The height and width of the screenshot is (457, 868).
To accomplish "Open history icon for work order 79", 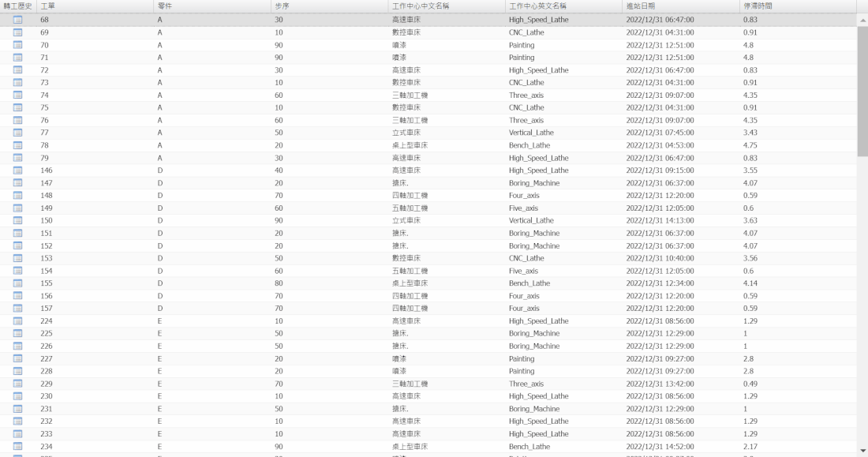I will pos(17,158).
